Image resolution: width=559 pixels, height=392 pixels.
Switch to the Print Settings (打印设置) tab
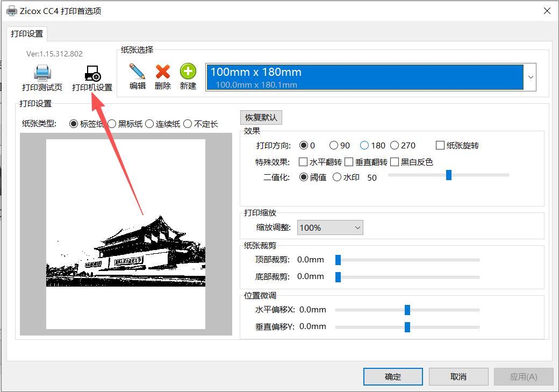(27, 33)
